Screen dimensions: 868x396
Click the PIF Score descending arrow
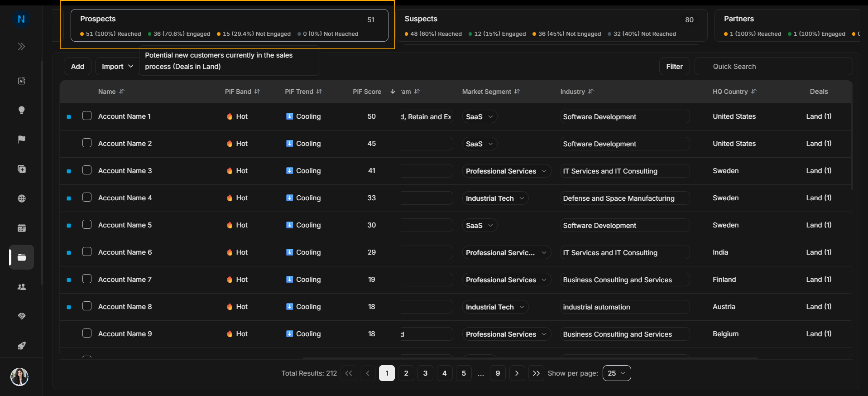pyautogui.click(x=393, y=92)
